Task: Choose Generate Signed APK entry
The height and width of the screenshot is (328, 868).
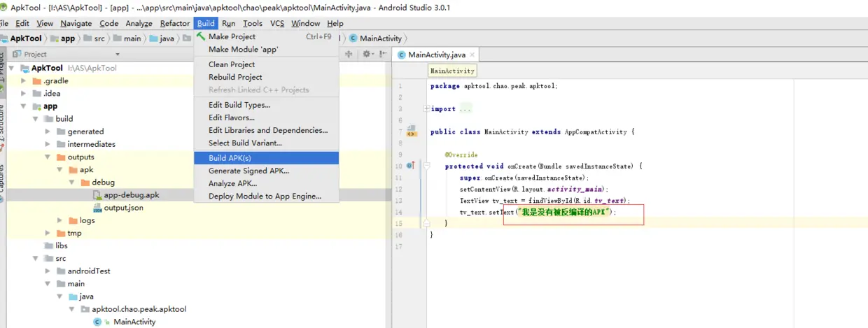Action: click(266, 171)
